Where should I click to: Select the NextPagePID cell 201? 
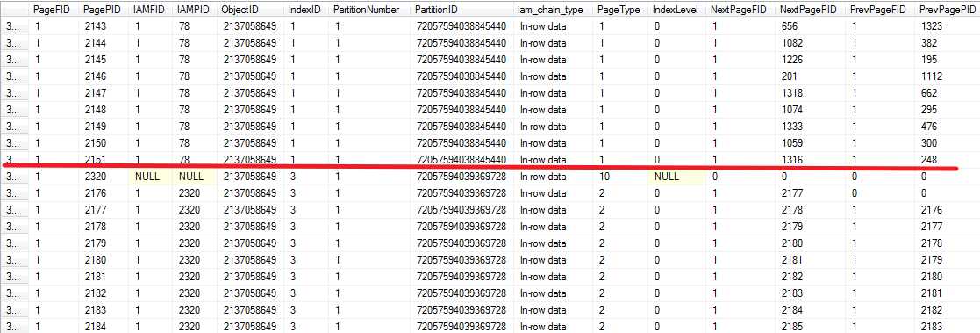[810, 76]
